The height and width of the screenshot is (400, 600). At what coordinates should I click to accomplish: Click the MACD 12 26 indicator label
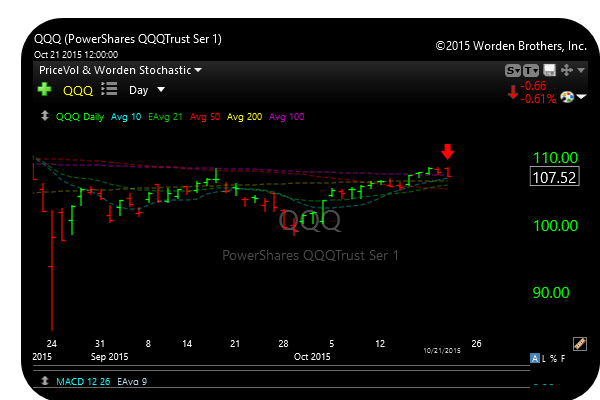[x=83, y=381]
